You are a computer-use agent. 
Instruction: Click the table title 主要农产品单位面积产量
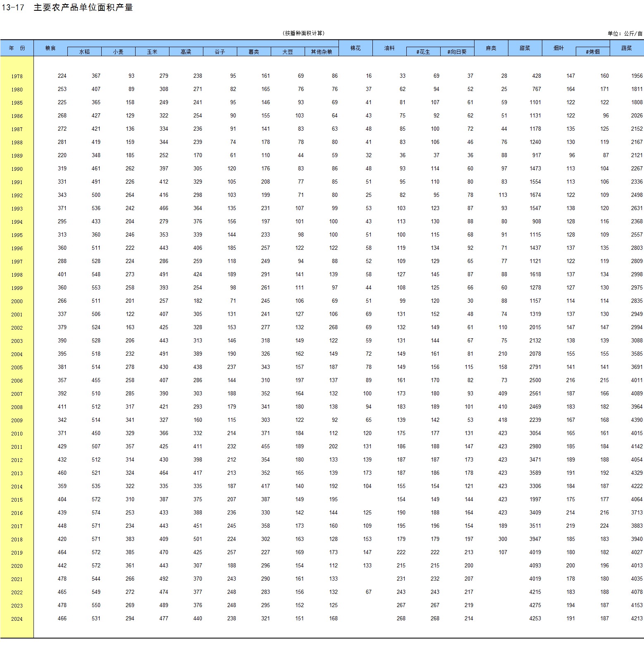pos(83,7)
